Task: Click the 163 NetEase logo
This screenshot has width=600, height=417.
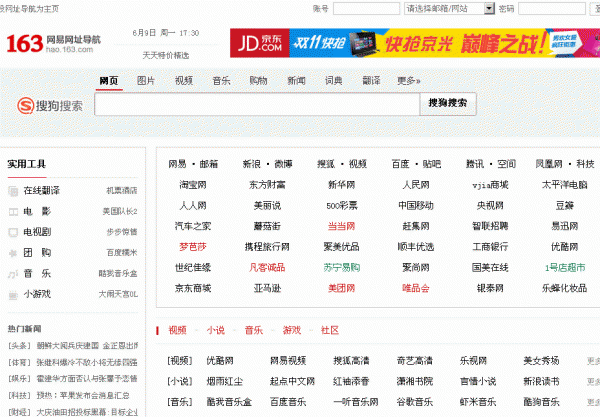Action: (54, 44)
